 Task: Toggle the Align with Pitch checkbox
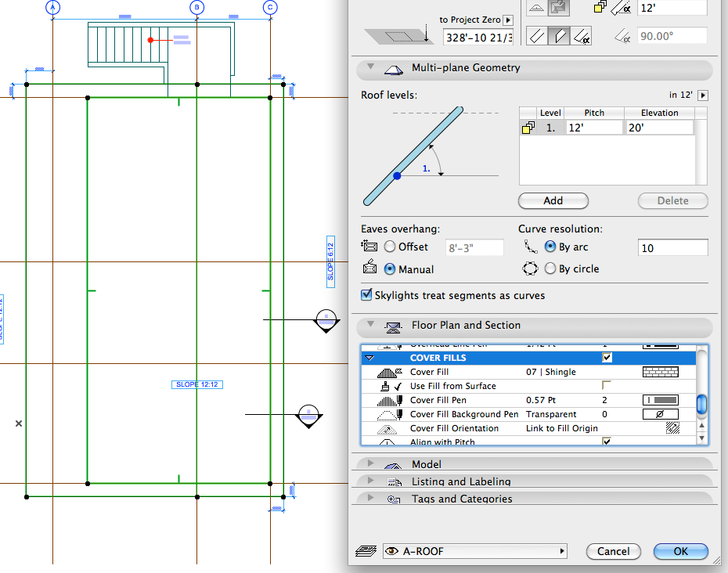coord(607,441)
